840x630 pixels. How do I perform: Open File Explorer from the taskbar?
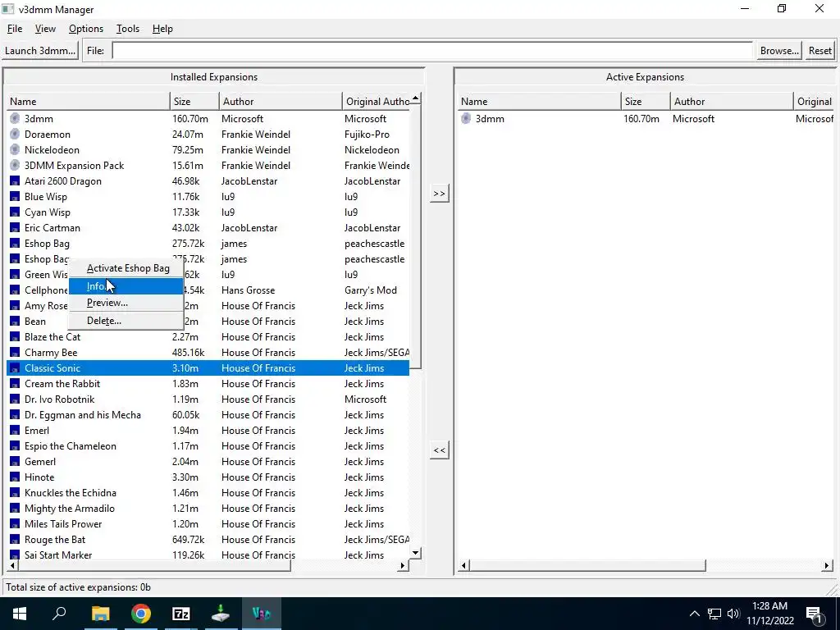point(100,614)
